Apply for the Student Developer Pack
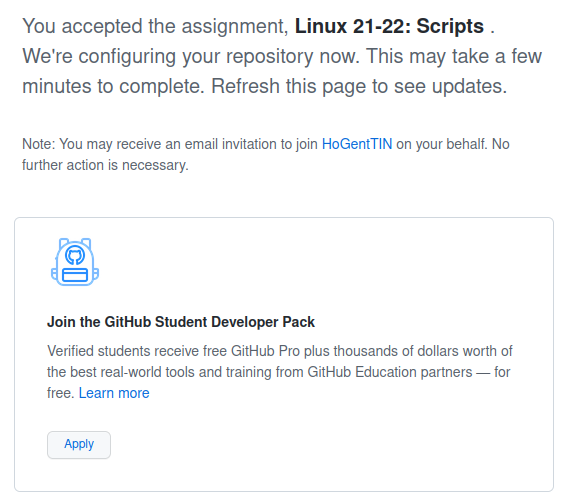 (79, 445)
